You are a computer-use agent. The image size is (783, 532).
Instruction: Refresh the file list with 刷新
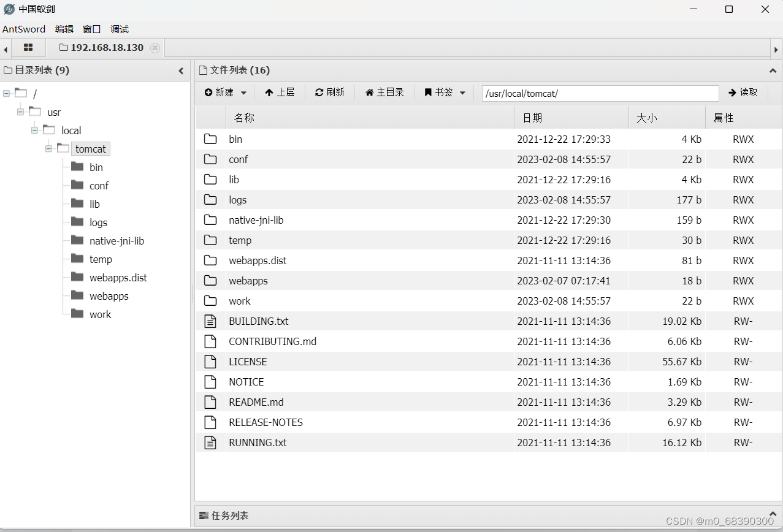tap(329, 93)
